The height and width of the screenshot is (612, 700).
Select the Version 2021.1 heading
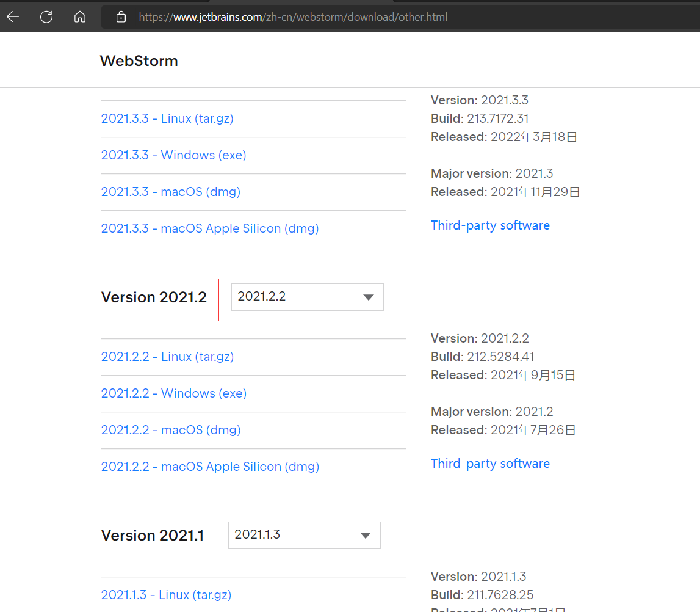[x=152, y=535]
